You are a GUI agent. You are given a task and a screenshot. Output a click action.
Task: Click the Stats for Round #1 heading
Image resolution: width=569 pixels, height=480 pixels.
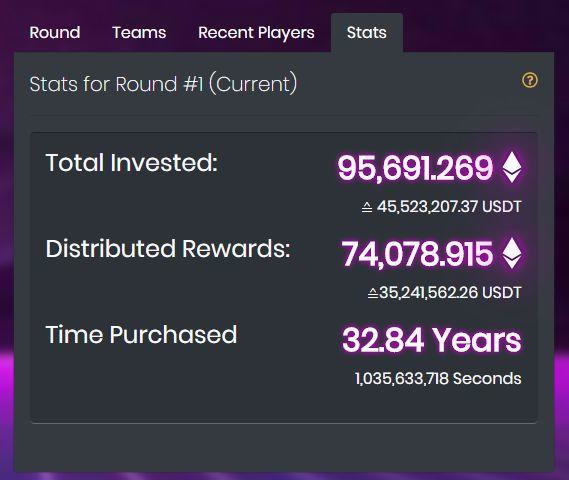pos(163,84)
